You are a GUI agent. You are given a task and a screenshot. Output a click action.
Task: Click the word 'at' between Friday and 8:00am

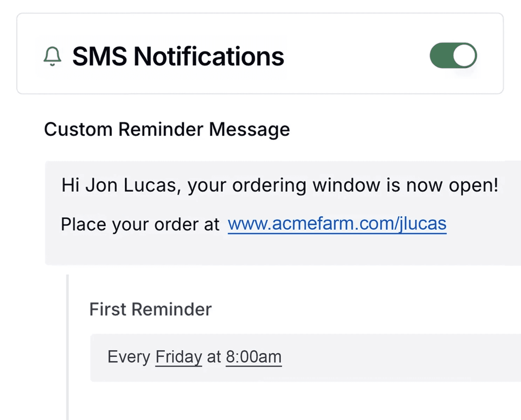214,357
